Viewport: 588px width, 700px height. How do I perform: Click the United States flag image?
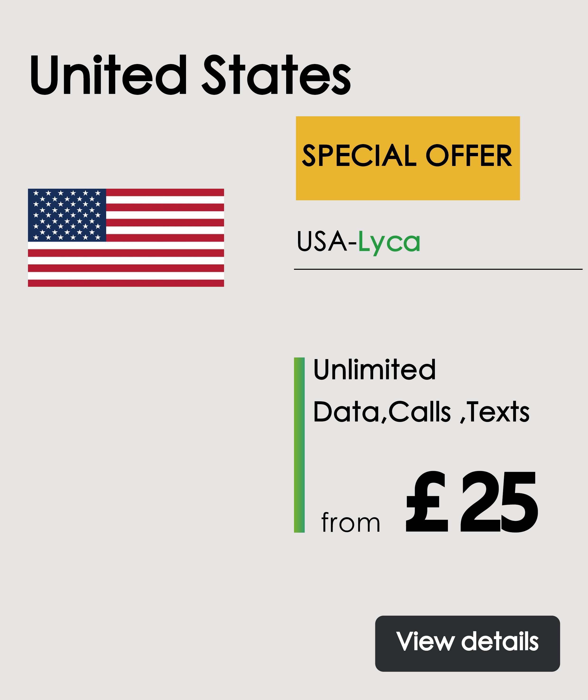tap(126, 238)
